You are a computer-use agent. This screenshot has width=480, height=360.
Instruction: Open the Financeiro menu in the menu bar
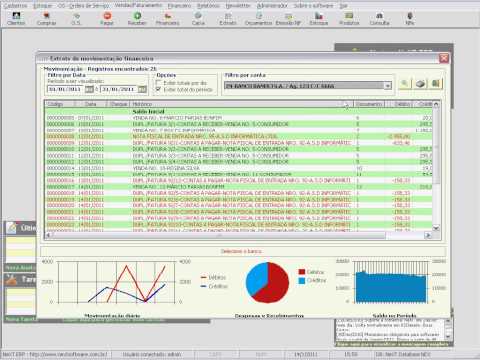[x=179, y=6]
